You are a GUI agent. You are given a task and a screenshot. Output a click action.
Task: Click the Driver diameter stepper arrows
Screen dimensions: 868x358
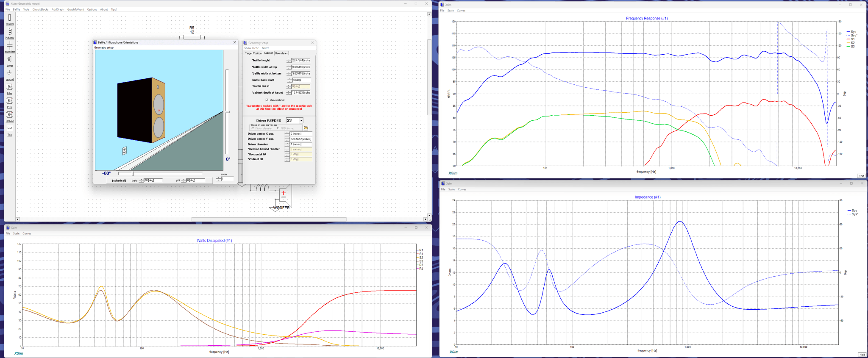pyautogui.click(x=287, y=144)
